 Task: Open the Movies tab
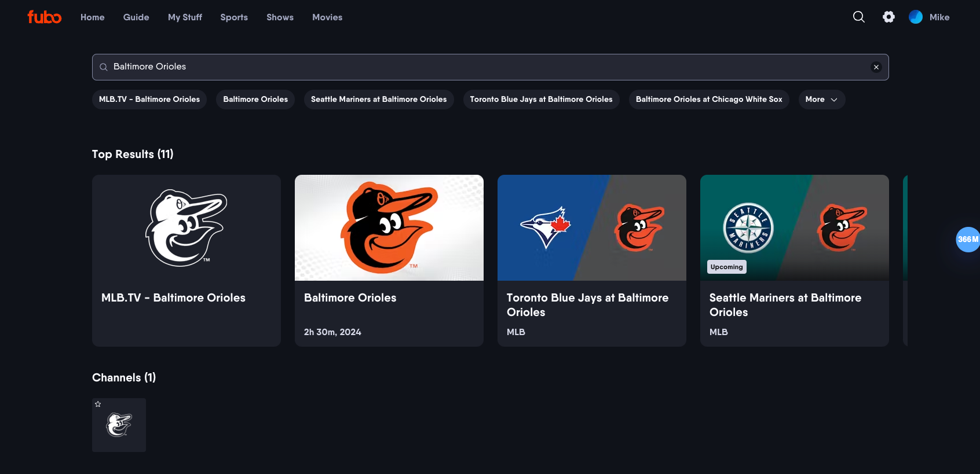click(327, 17)
